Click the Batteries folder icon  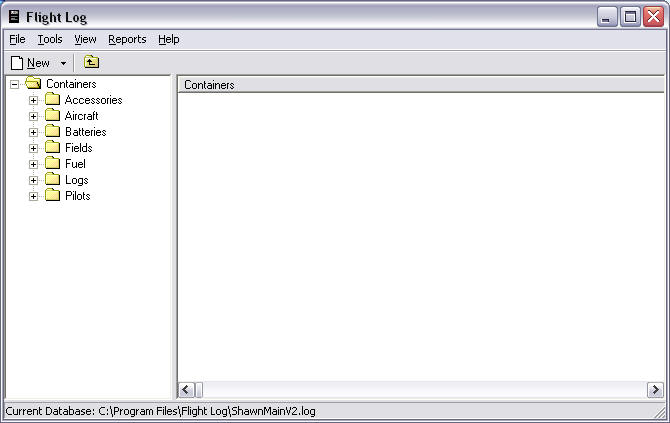[x=53, y=132]
